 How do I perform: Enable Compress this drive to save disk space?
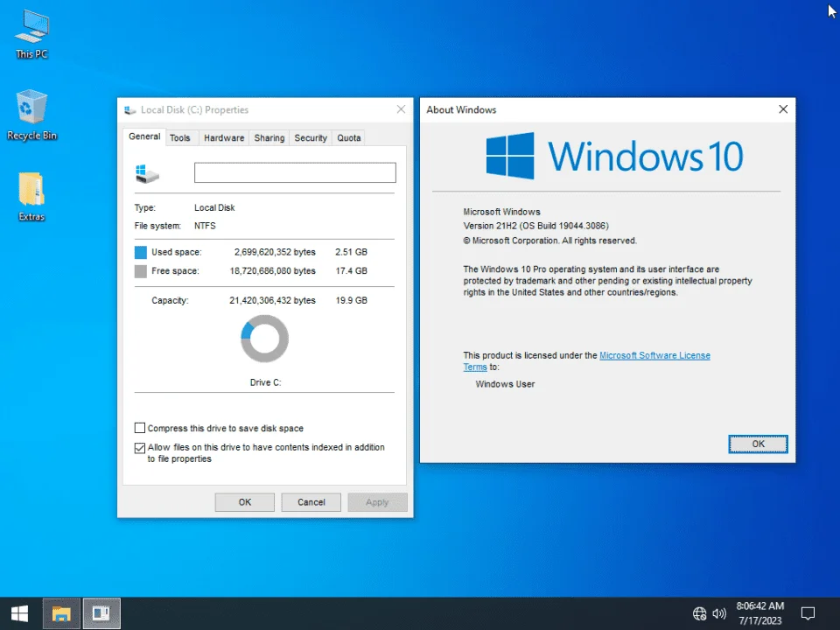tap(140, 428)
